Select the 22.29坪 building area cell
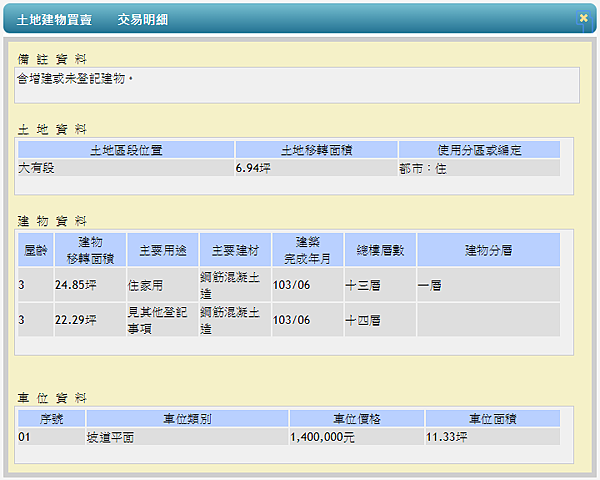 (x=90, y=320)
